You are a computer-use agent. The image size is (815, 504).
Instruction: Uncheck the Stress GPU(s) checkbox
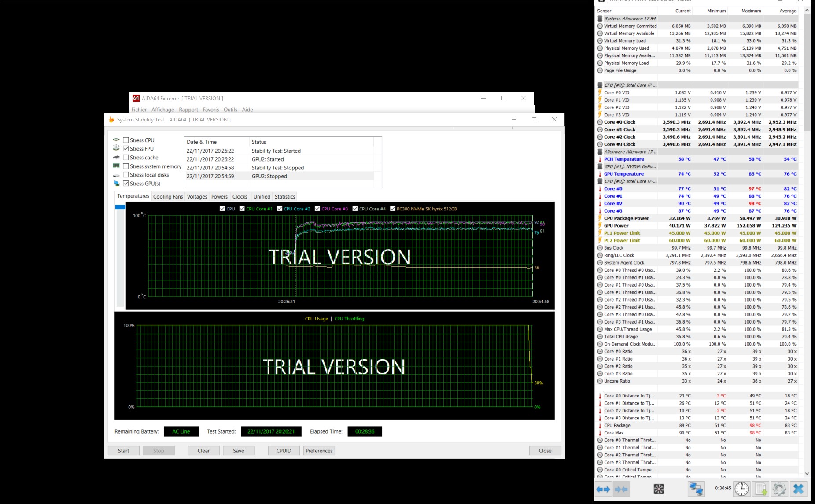tap(125, 183)
